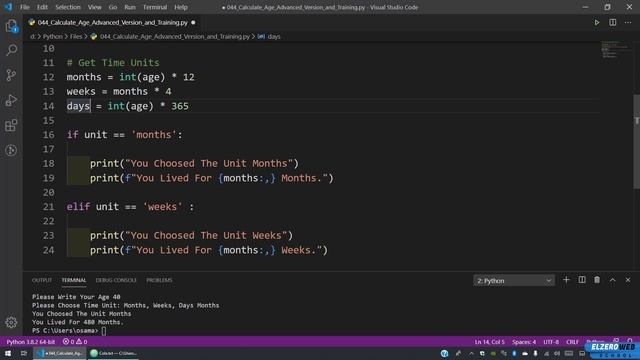The image size is (640, 360).
Task: Open the Extensions view
Action: [x=11, y=125]
